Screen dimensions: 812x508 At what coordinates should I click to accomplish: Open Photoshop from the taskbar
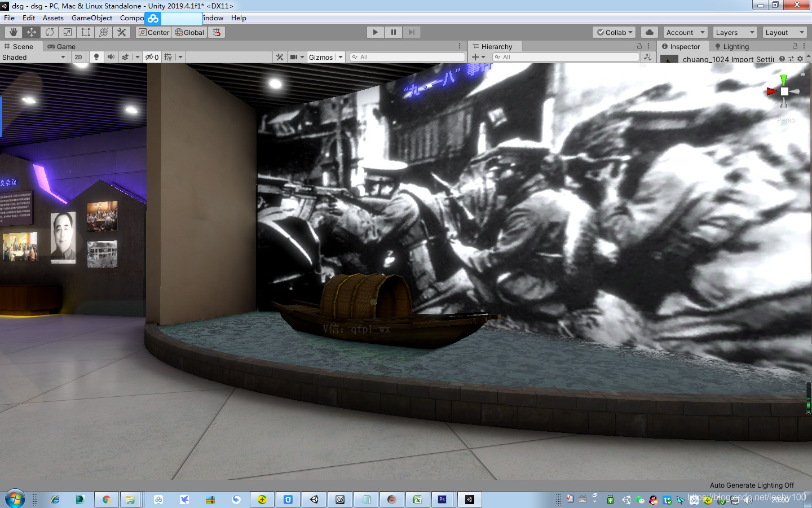click(x=442, y=500)
